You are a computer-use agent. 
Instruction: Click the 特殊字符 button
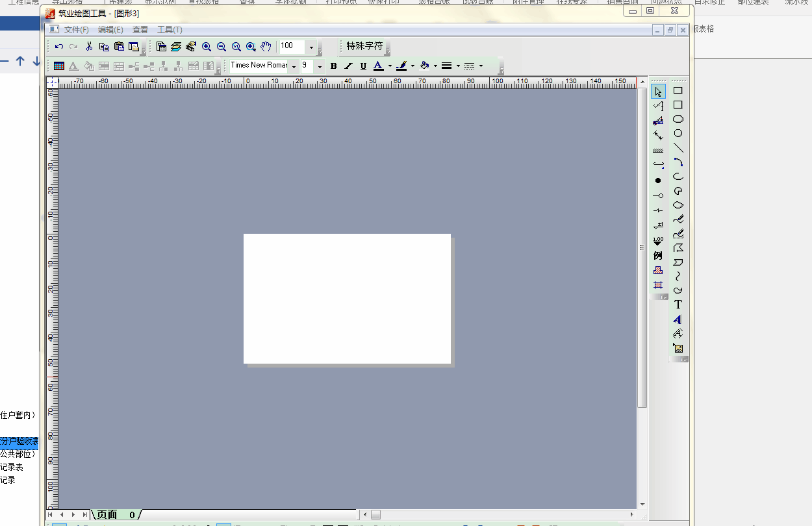(364, 46)
